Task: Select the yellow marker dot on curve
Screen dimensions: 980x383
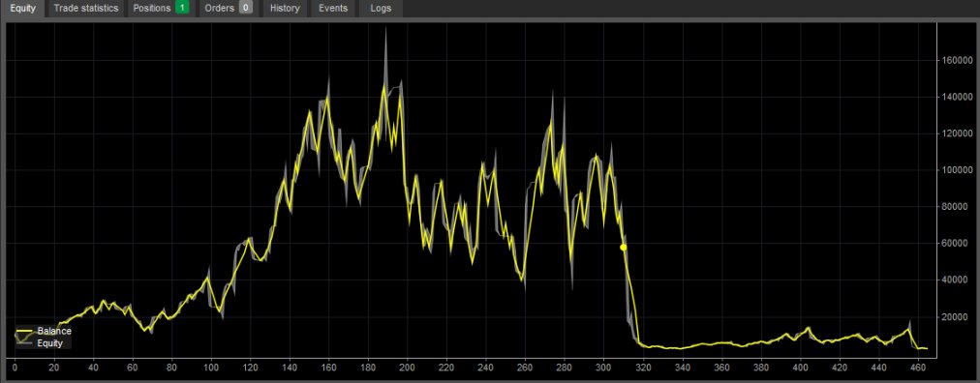Action: 623,248
